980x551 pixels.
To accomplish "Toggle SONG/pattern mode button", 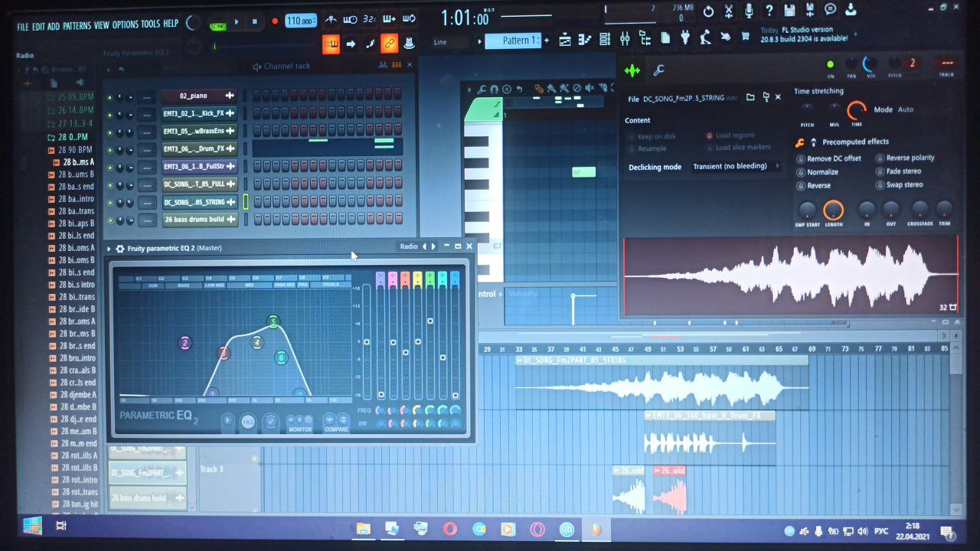I will 217,25.
